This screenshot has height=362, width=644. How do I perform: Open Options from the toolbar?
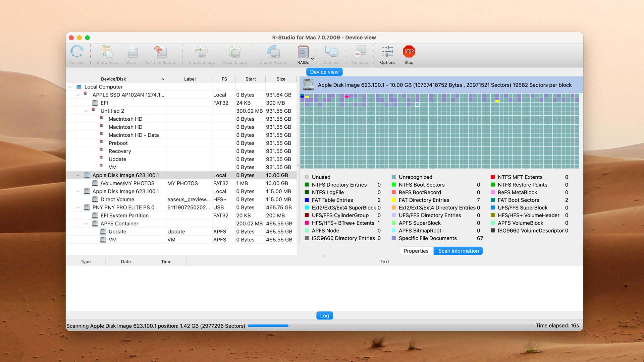[388, 52]
